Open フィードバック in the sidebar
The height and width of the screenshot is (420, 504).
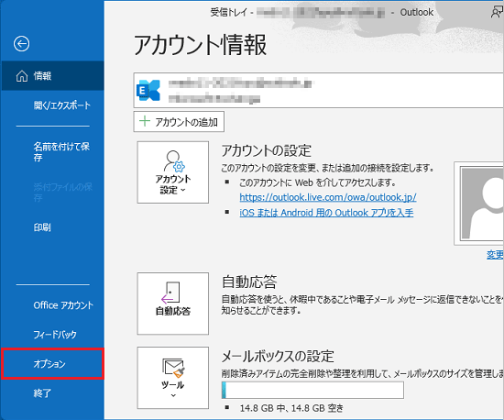click(55, 335)
